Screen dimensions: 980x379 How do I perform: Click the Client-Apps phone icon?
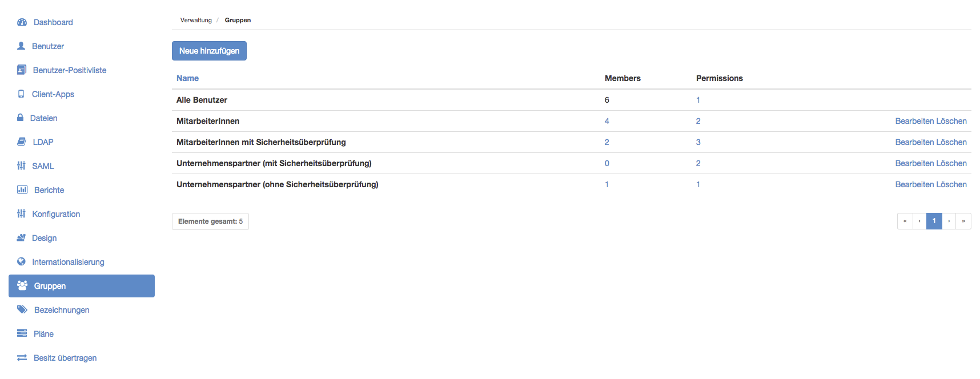(x=21, y=94)
